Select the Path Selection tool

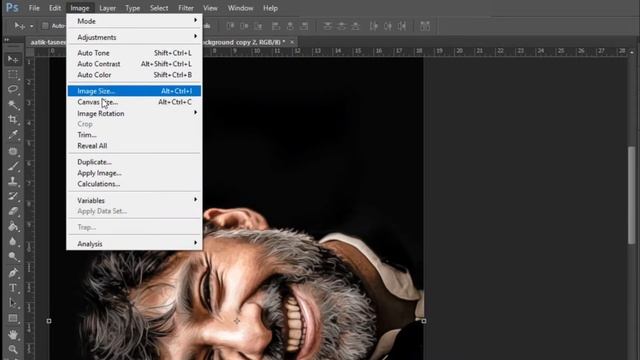pos(13,303)
